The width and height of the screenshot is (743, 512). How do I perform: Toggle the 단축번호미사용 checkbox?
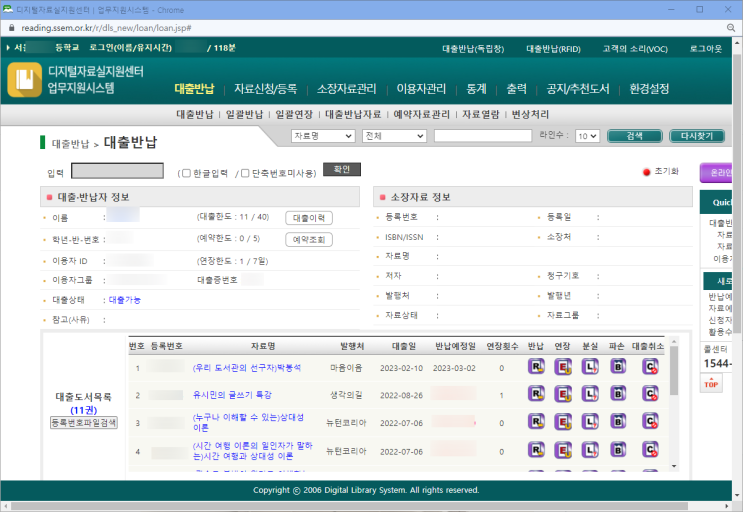click(x=245, y=172)
